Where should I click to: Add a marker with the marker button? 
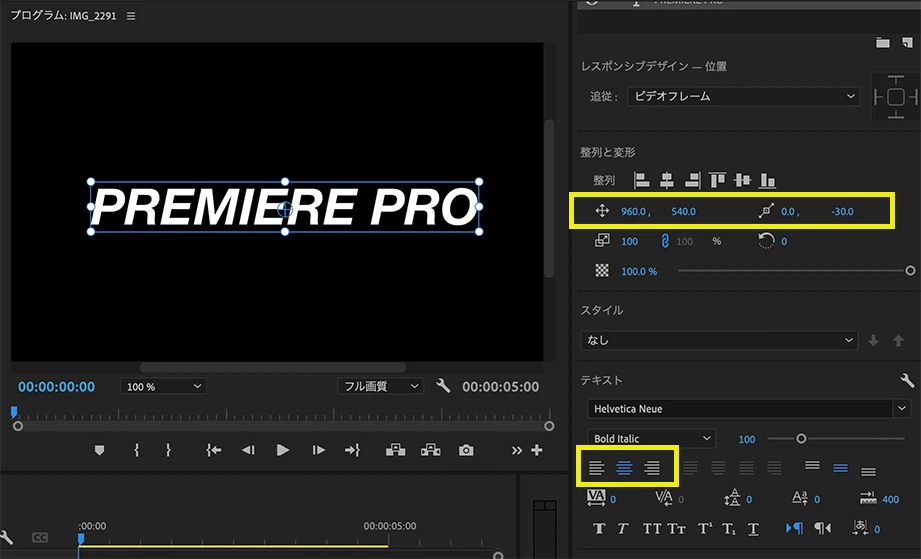tap(99, 450)
